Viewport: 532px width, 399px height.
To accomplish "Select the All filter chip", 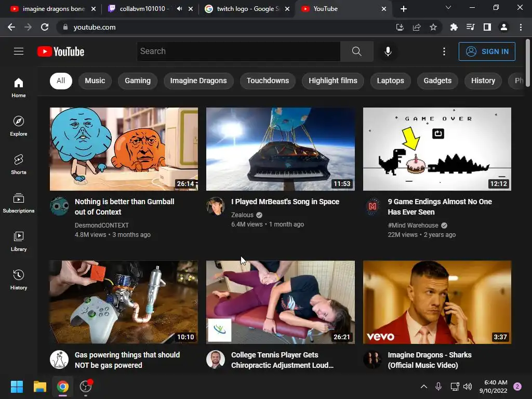I will pos(61,81).
